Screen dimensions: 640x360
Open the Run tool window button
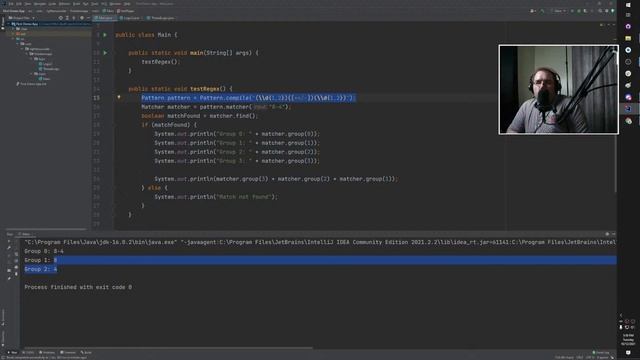pyautogui.click(x=13, y=352)
